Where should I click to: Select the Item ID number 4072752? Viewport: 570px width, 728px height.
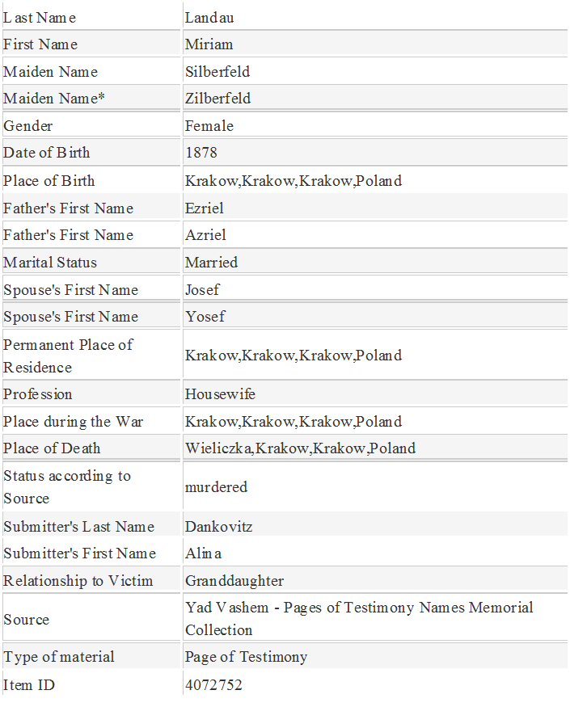point(213,685)
